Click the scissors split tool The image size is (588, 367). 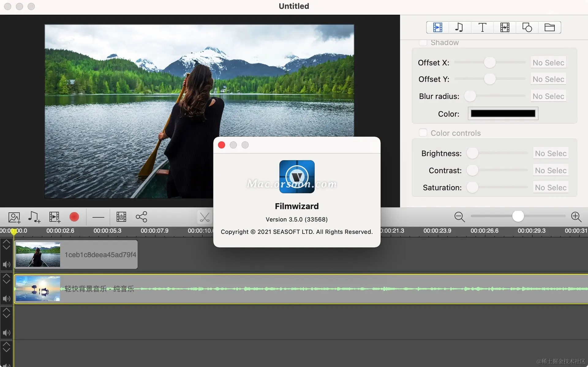click(204, 217)
